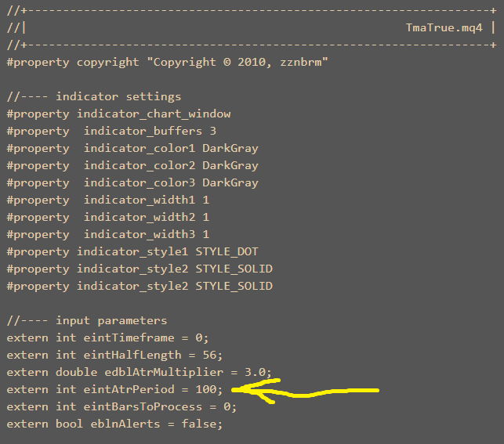Click the input parameters comment line
The height and width of the screenshot is (444, 504).
coord(87,321)
